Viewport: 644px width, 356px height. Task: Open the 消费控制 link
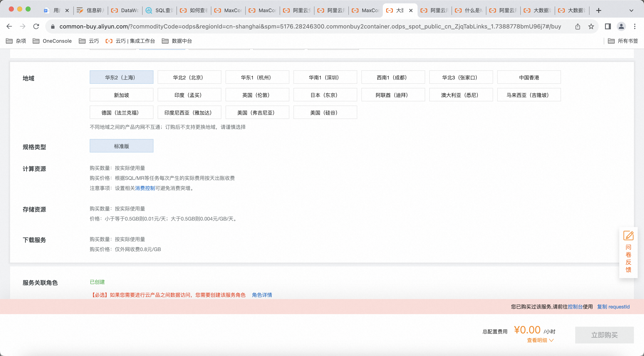145,188
